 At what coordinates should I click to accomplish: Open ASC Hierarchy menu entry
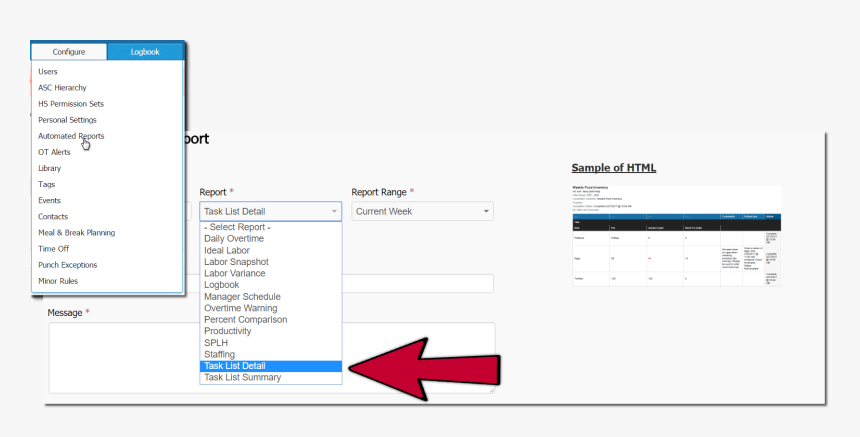click(x=62, y=88)
